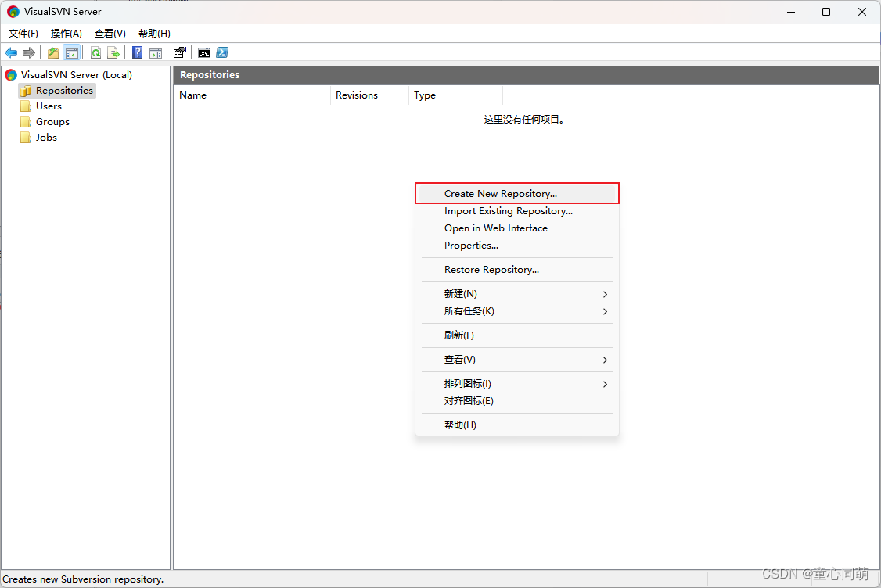Viewport: 881px width, 588px height.
Task: Select the Groups tree node label
Action: pos(53,122)
